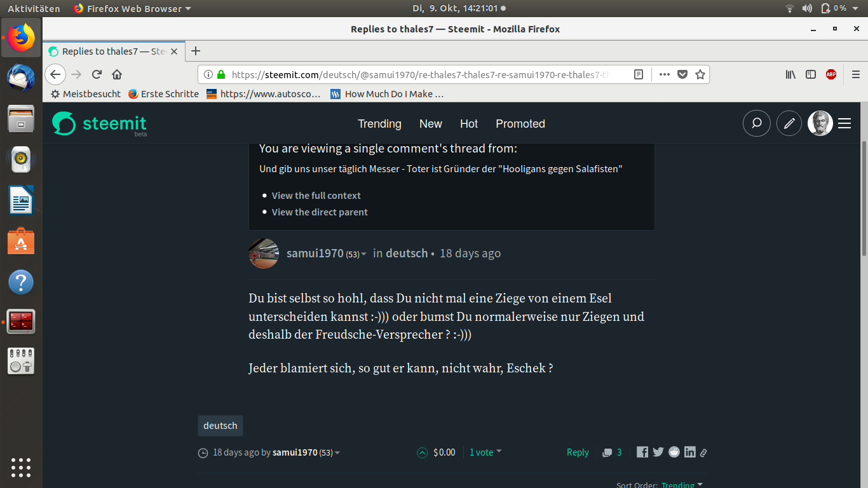Open the Files manager in the dock
The width and height of the screenshot is (868, 488).
pyautogui.click(x=21, y=118)
